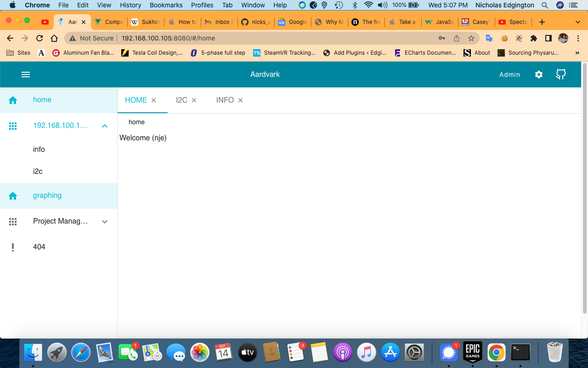Click the grid icon beside Project Management
Image resolution: width=588 pixels, height=368 pixels.
pos(13,222)
